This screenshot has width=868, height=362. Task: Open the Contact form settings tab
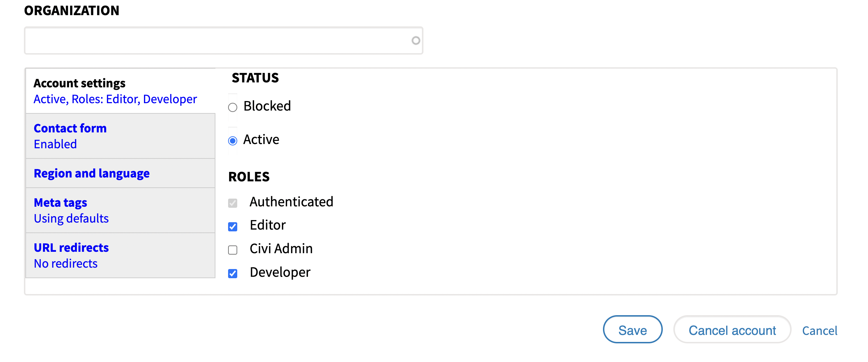70,128
